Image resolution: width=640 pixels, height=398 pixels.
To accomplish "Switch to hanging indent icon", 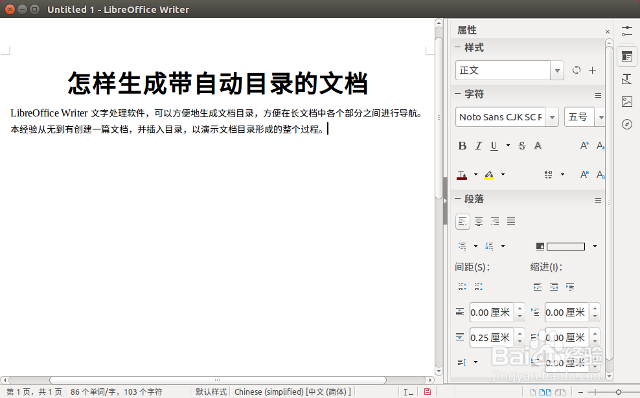I will click(x=570, y=287).
